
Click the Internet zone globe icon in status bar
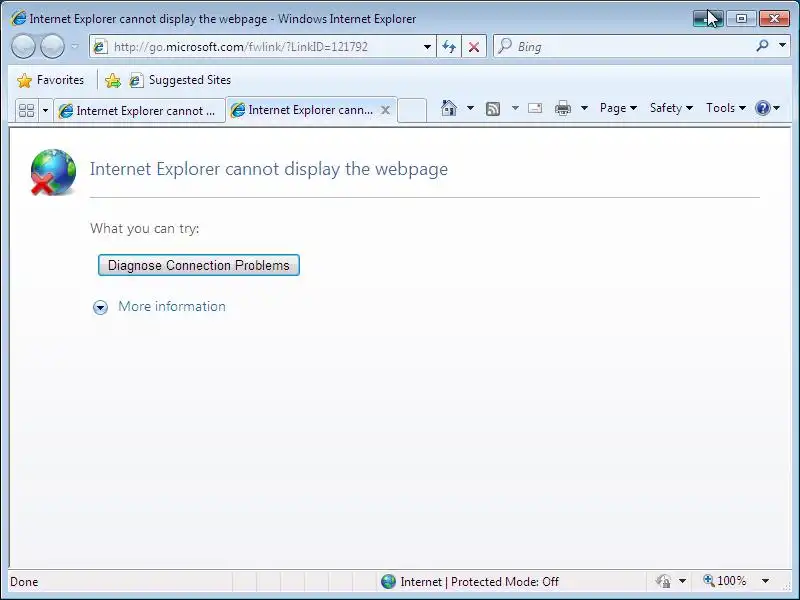[x=388, y=581]
